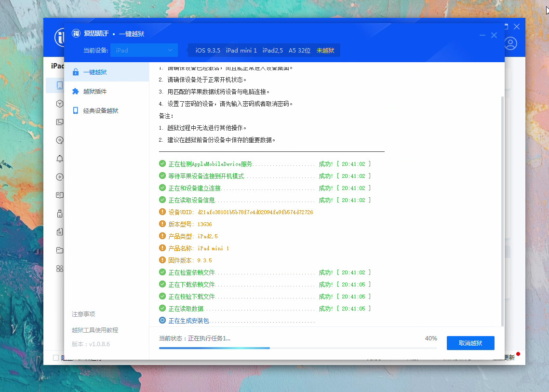Screen dimensions: 549x392
Task: Click the log panel vertical scrollbar
Action: click(x=503, y=212)
